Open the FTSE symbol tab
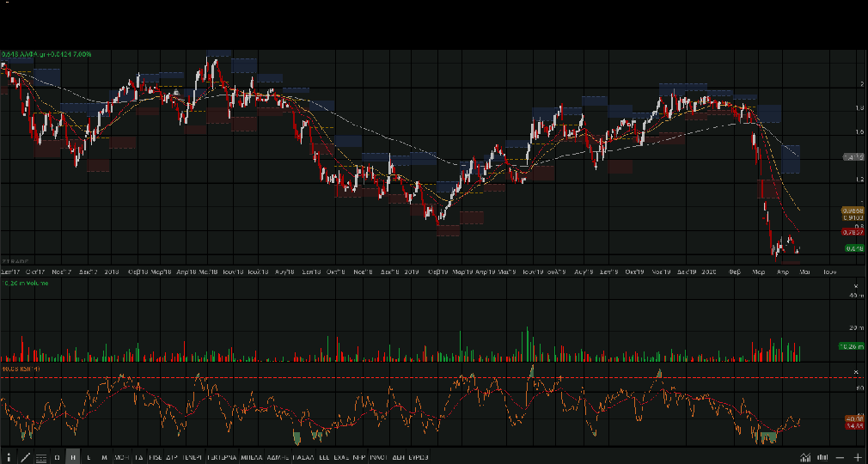The height and width of the screenshot is (464, 868). coord(156,457)
